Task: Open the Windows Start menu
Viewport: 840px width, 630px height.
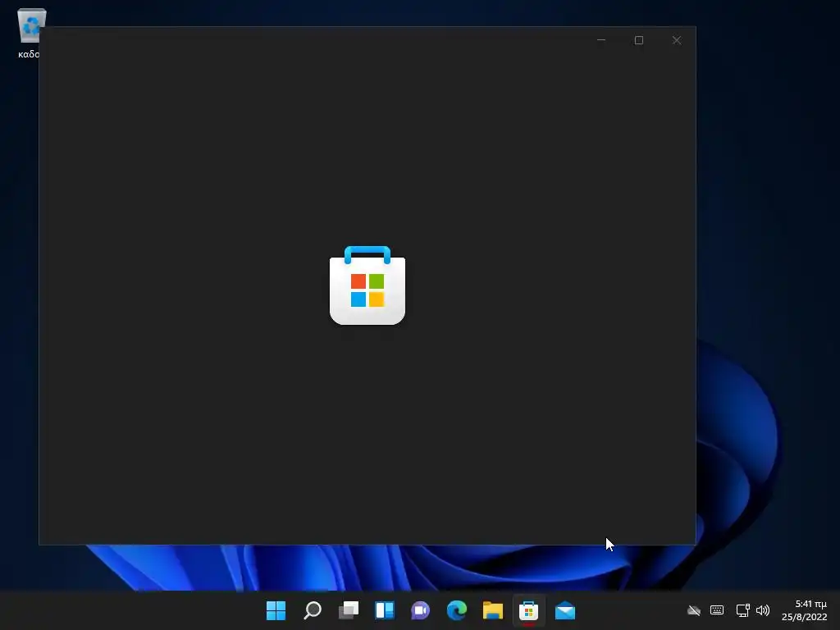Action: pyautogui.click(x=276, y=610)
